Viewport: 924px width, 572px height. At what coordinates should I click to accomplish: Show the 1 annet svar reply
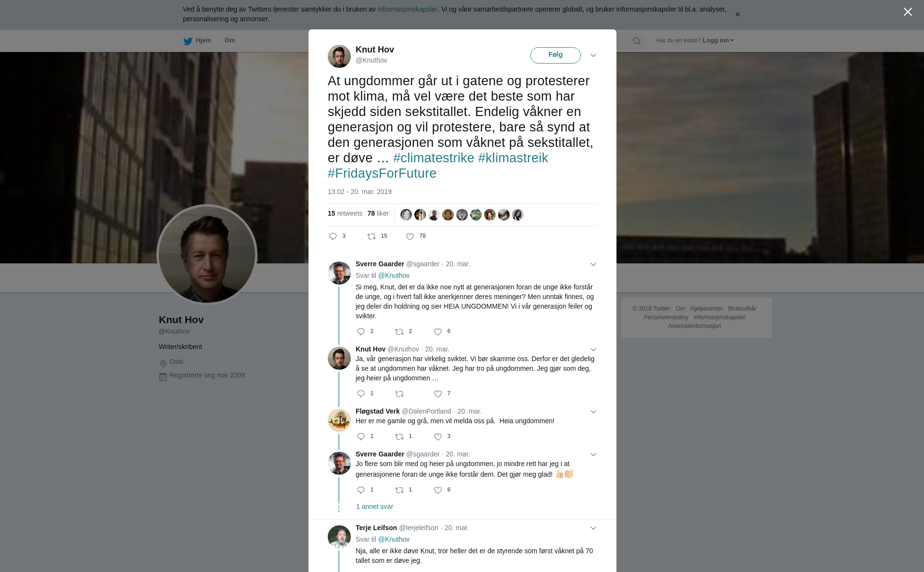[374, 507]
